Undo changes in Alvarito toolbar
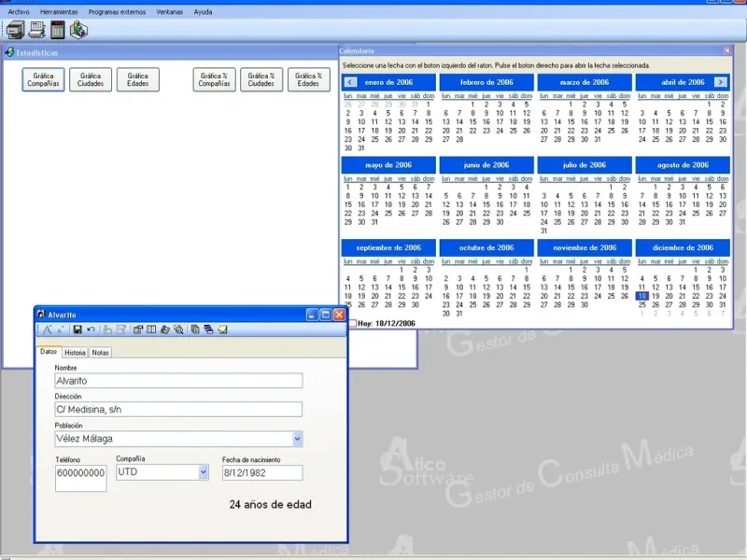The height and width of the screenshot is (560, 747). tap(91, 329)
